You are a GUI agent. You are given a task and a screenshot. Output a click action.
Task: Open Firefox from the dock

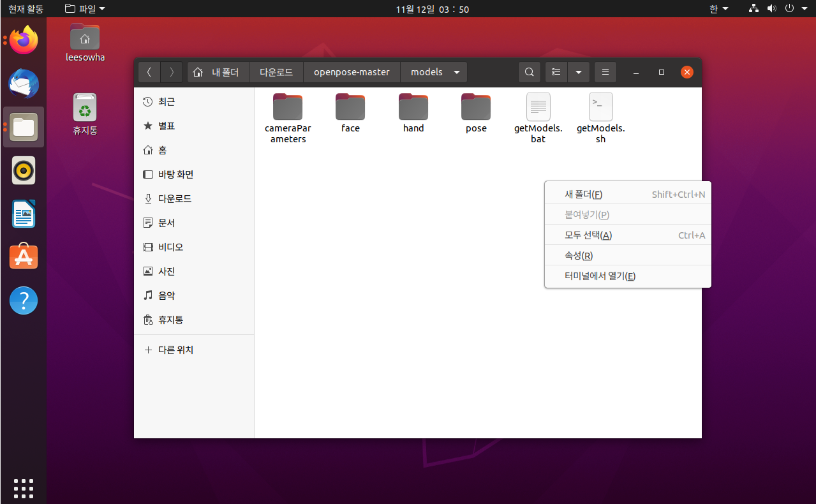[x=24, y=40]
